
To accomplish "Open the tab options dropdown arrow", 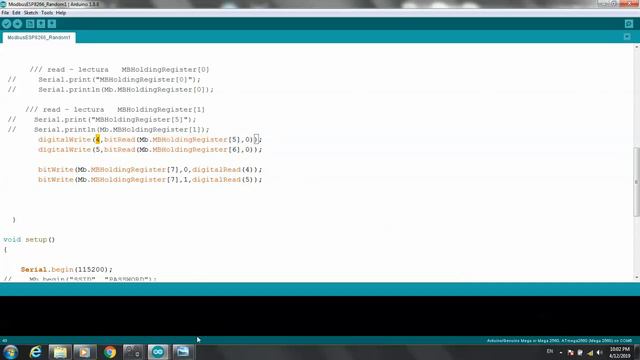I will 627,37.
